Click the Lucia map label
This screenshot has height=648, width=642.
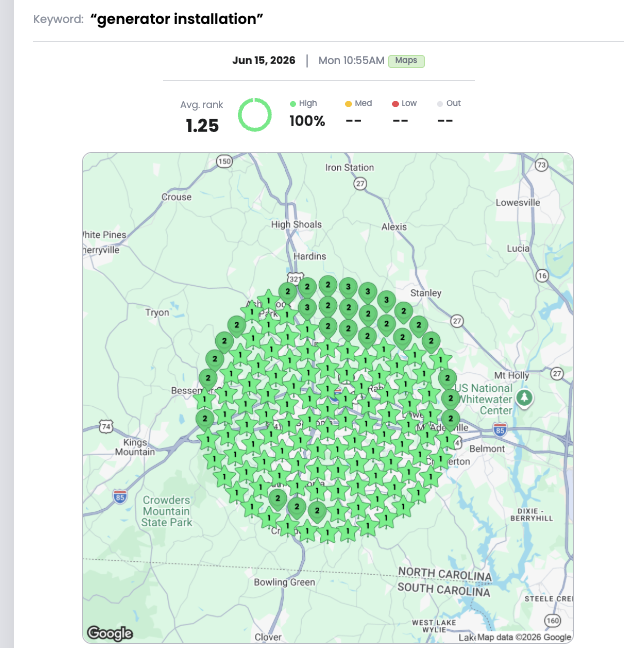[x=518, y=248]
